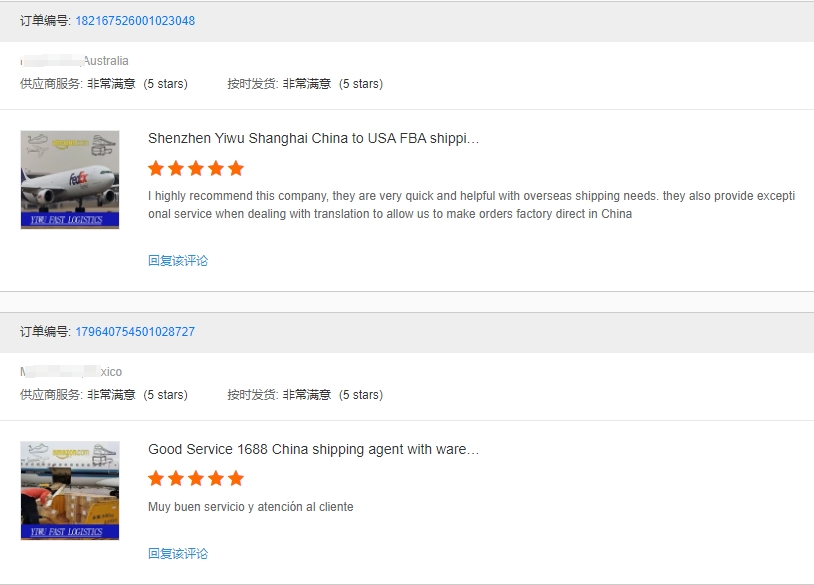814x585 pixels.
Task: Click the 供应商服务 rating in the Australia order
Action: point(104,84)
